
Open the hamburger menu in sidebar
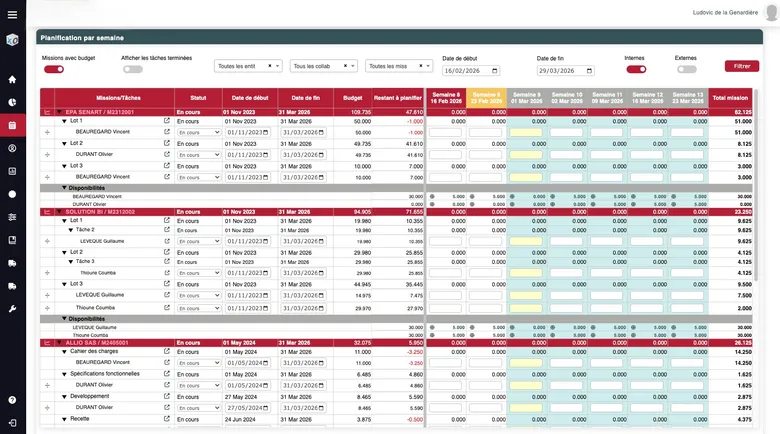point(12,12)
